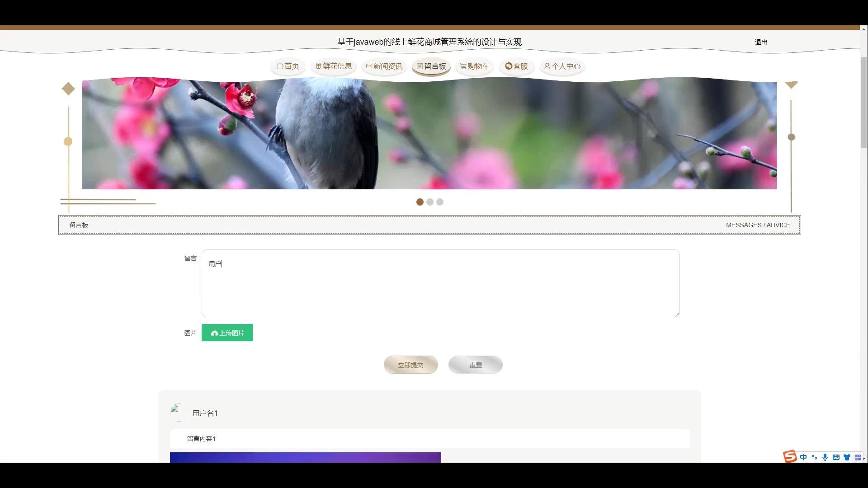Click the 重置 reset button
The width and height of the screenshot is (868, 488).
[476, 365]
